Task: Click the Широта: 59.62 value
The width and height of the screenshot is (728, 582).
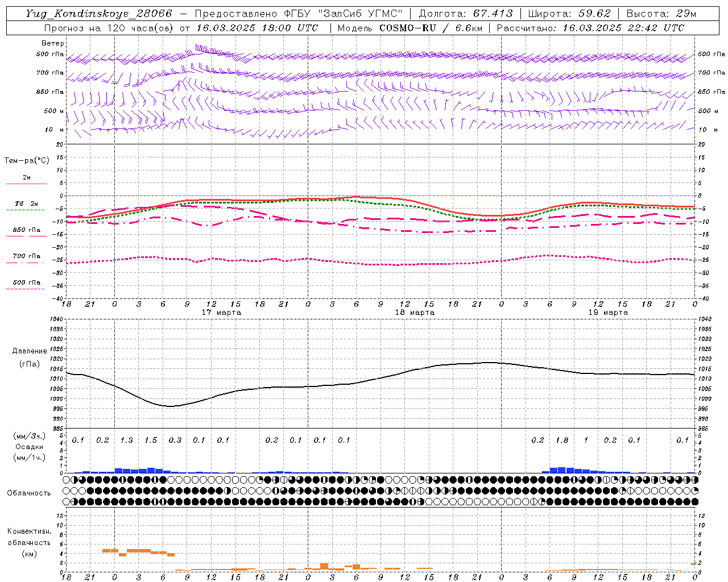Action: coord(569,14)
